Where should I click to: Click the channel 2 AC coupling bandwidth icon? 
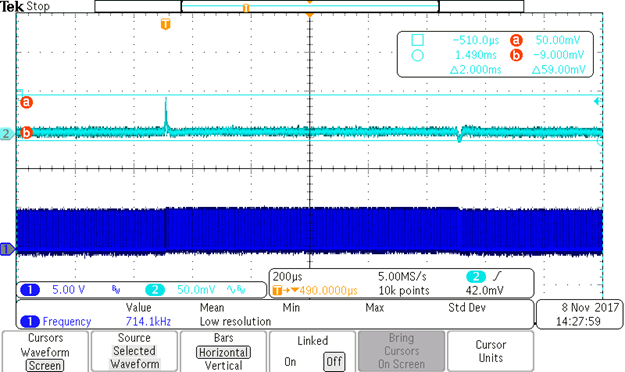(236, 290)
